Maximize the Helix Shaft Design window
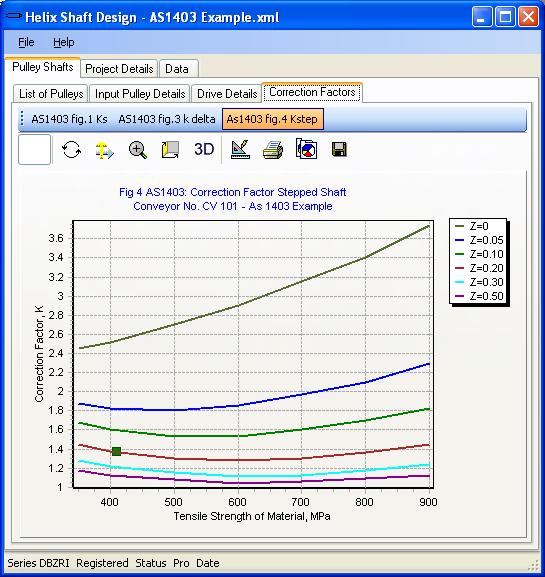 coord(505,17)
